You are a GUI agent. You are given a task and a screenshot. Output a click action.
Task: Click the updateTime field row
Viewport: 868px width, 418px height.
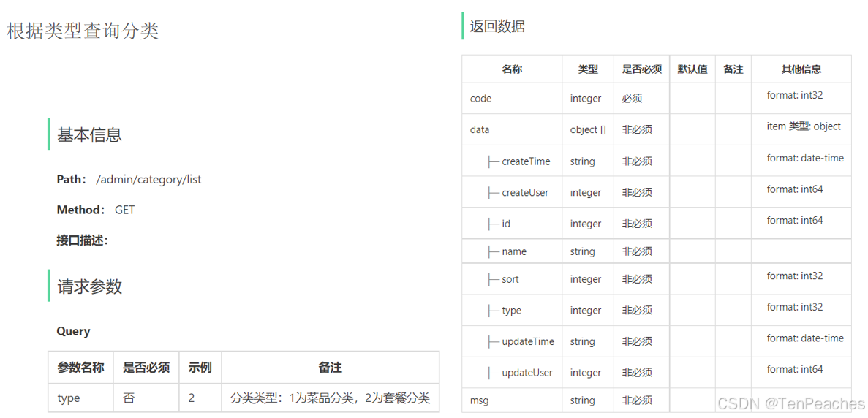[x=656, y=341]
